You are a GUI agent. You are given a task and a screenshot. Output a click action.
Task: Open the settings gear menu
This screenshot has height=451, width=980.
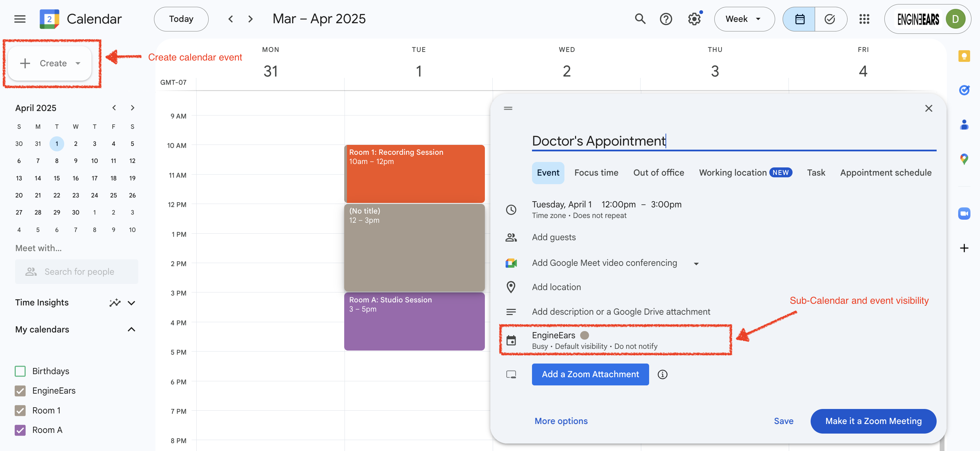694,19
